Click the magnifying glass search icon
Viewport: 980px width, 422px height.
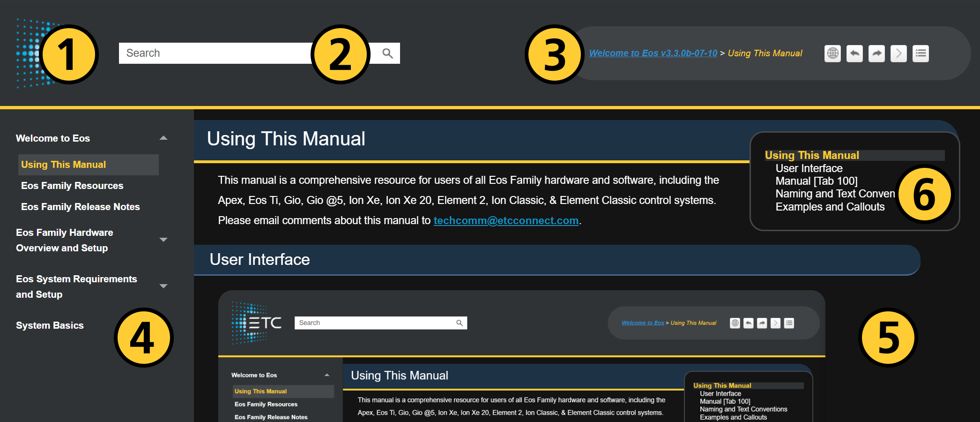coord(387,53)
